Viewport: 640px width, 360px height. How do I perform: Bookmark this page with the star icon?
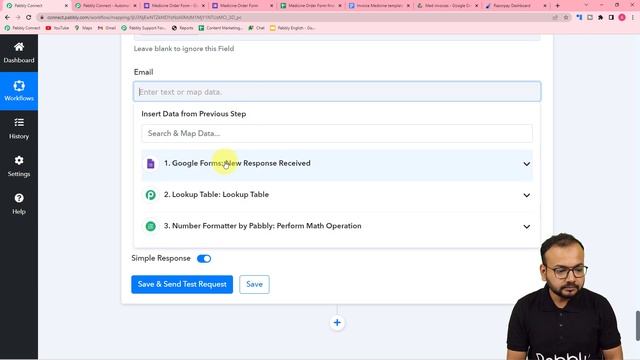(566, 18)
